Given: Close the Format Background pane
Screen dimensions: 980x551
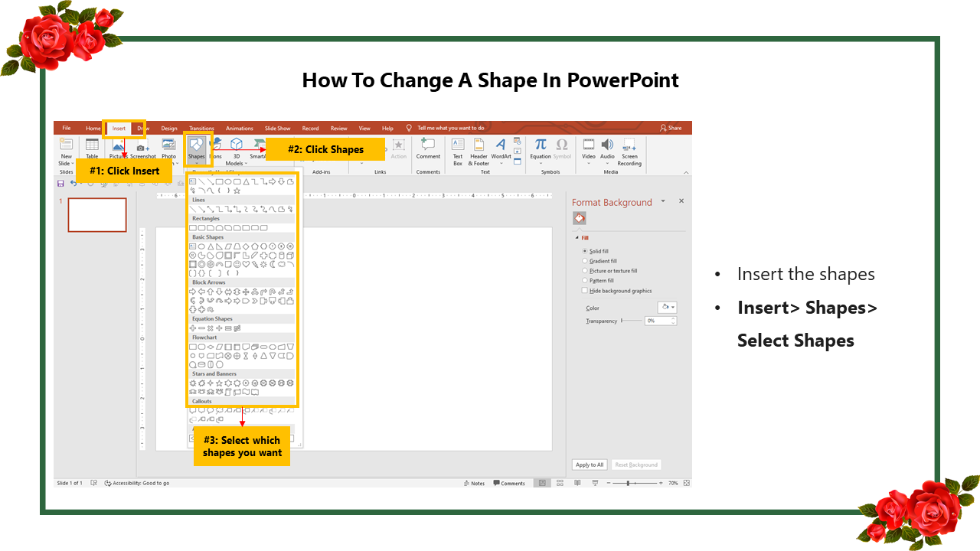Looking at the screenshot, I should point(681,201).
